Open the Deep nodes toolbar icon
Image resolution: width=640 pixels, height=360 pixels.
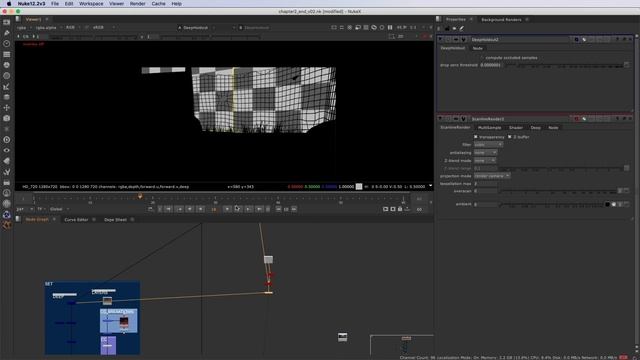click(7, 140)
